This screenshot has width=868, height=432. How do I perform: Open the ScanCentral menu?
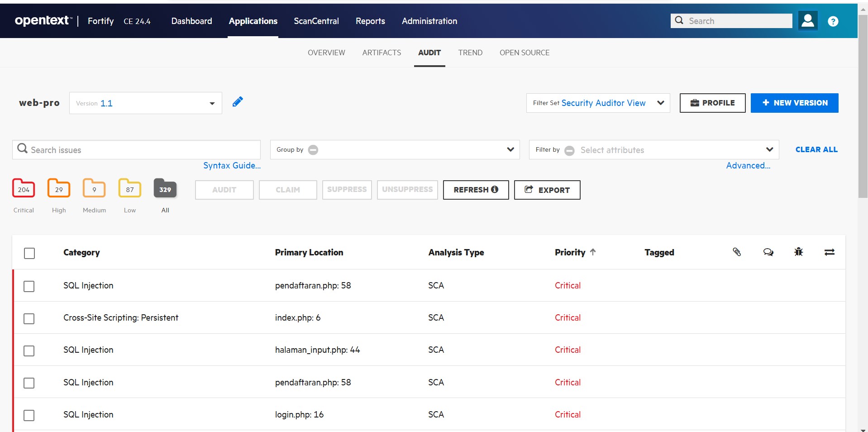coord(316,21)
